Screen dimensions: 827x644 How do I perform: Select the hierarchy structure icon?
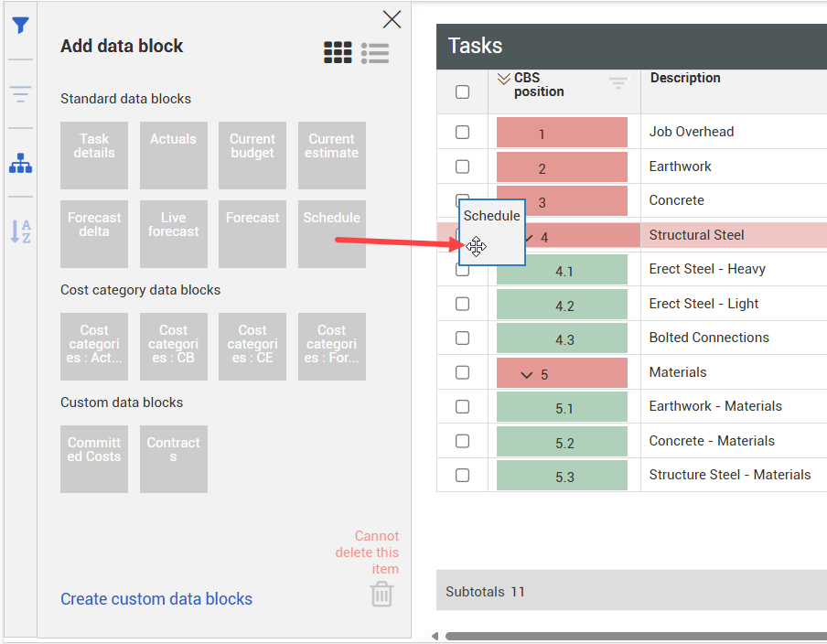20,164
